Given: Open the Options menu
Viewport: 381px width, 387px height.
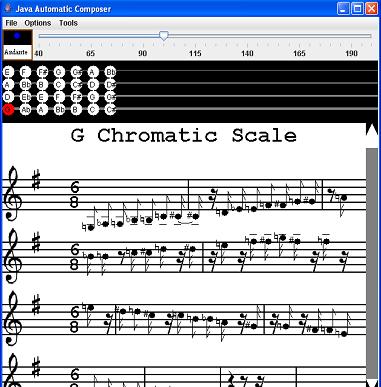Looking at the screenshot, I should 38,23.
